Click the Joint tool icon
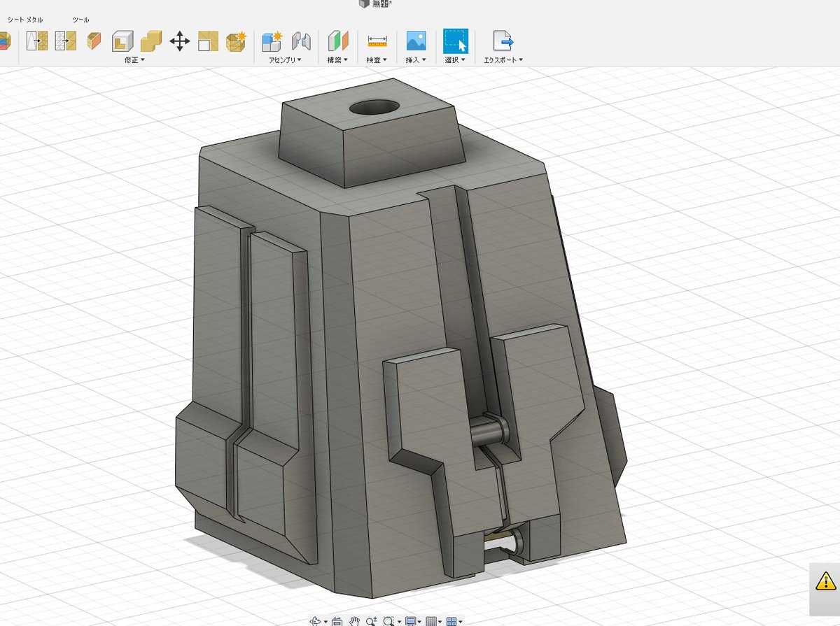 (300, 41)
